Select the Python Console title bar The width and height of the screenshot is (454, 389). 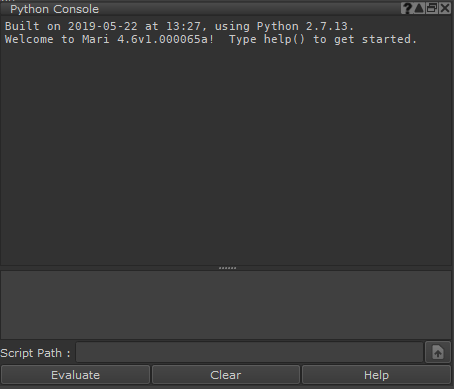[200, 9]
